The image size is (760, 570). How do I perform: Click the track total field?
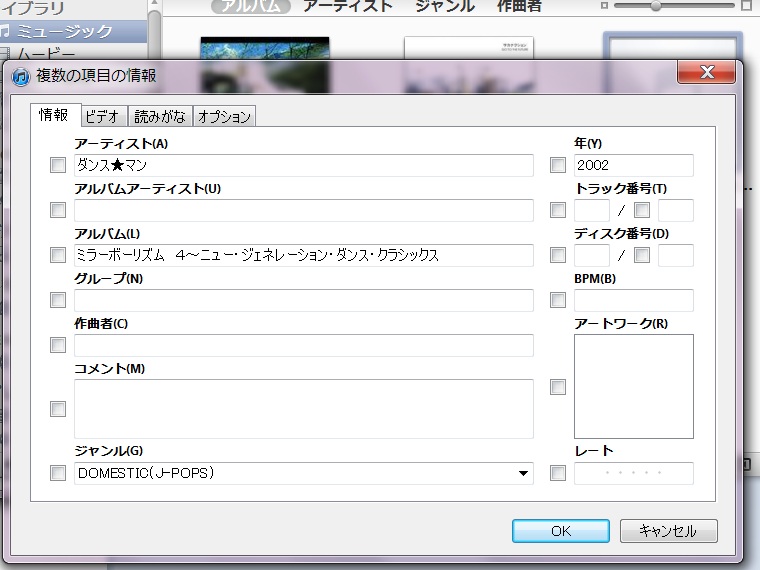(676, 210)
